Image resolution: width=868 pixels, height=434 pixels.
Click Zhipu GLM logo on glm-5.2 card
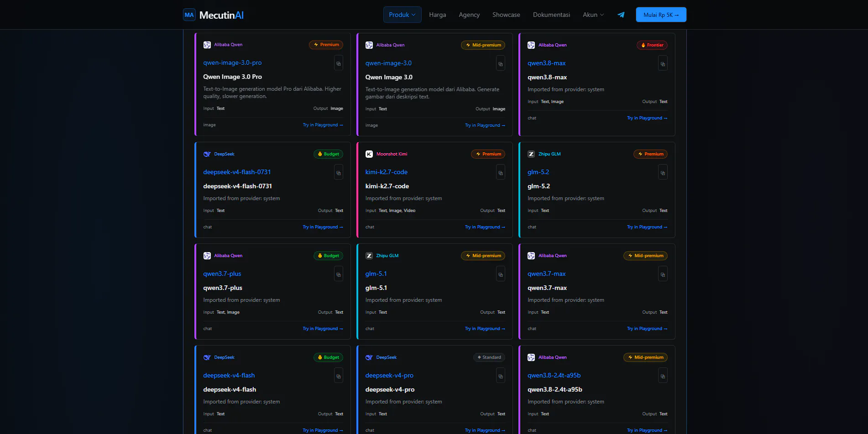pos(531,154)
